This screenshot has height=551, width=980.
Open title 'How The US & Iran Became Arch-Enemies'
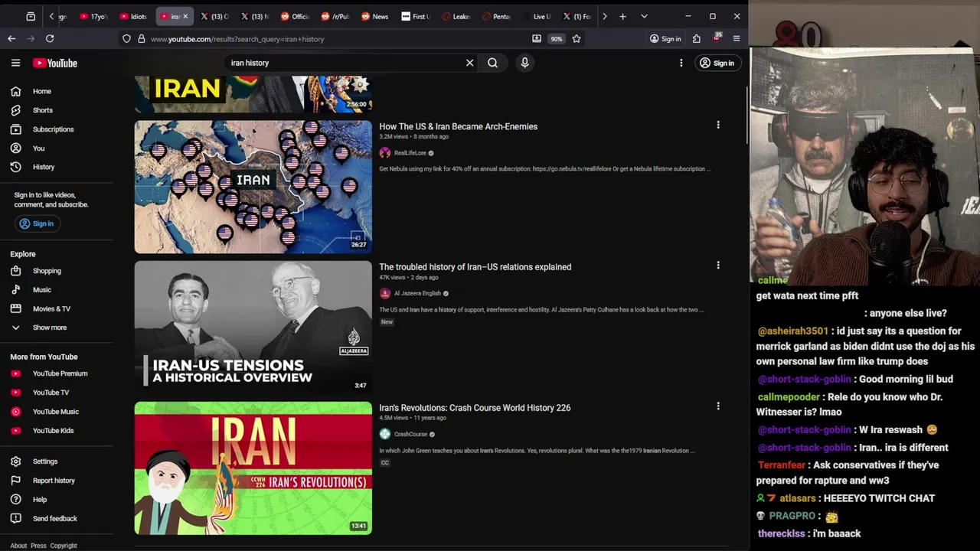click(x=458, y=126)
